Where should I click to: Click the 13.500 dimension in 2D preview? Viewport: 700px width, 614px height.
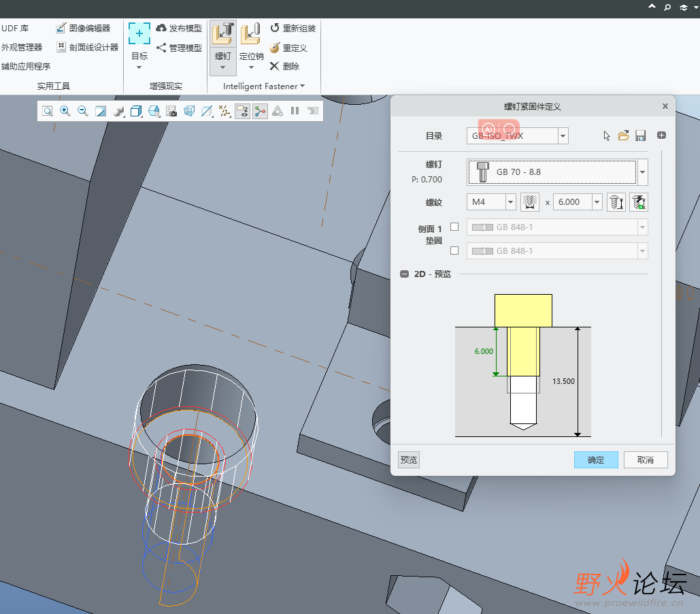click(x=563, y=381)
